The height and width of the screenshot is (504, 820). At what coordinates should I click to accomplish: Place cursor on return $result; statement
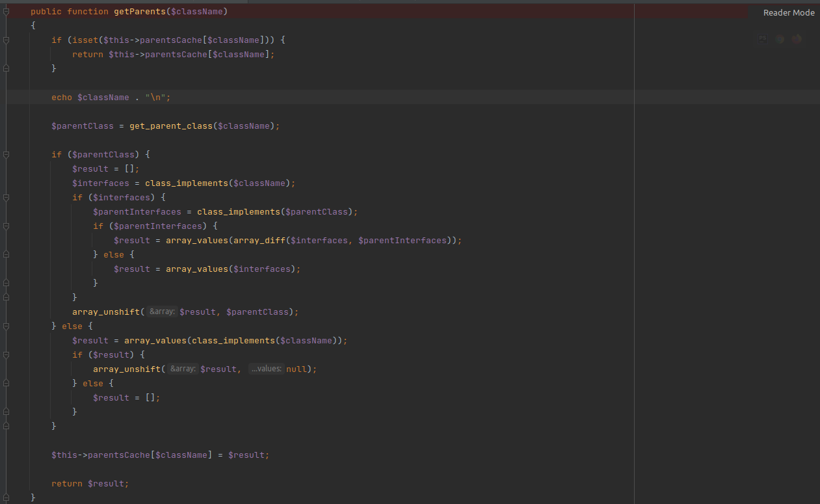coord(90,484)
